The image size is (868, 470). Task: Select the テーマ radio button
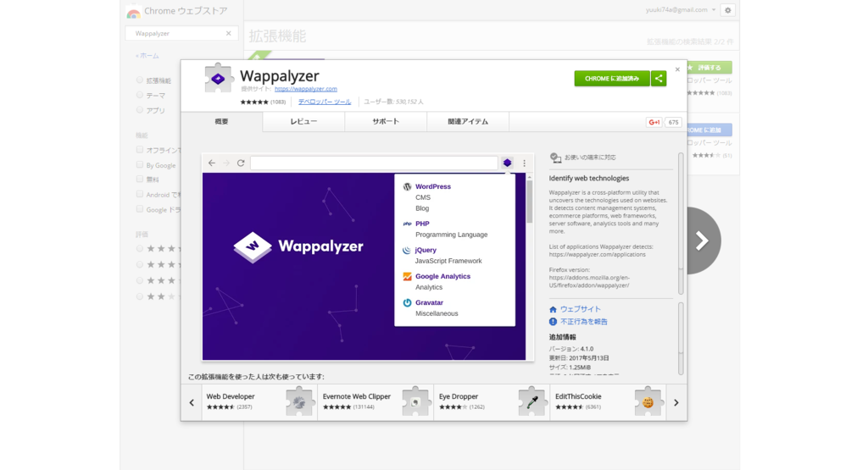pyautogui.click(x=140, y=95)
